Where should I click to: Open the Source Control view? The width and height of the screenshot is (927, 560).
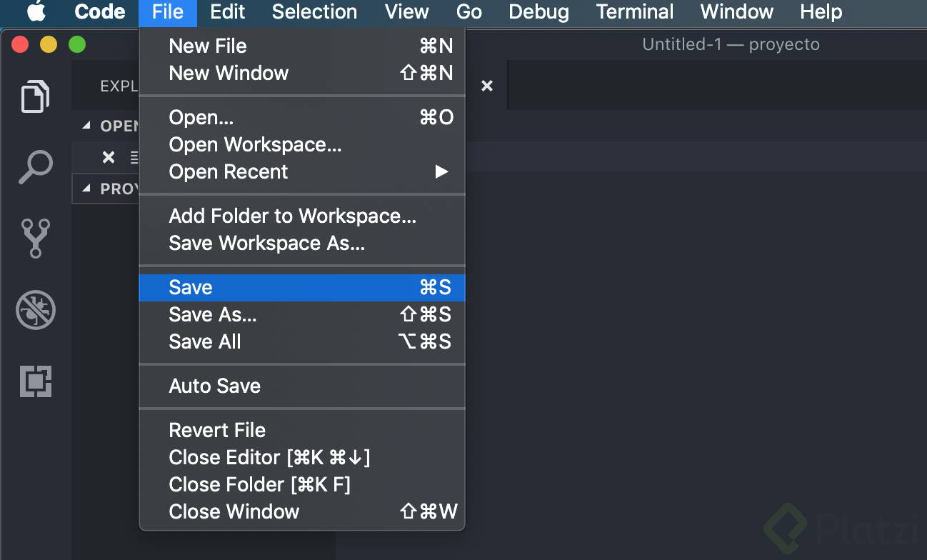[x=36, y=238]
